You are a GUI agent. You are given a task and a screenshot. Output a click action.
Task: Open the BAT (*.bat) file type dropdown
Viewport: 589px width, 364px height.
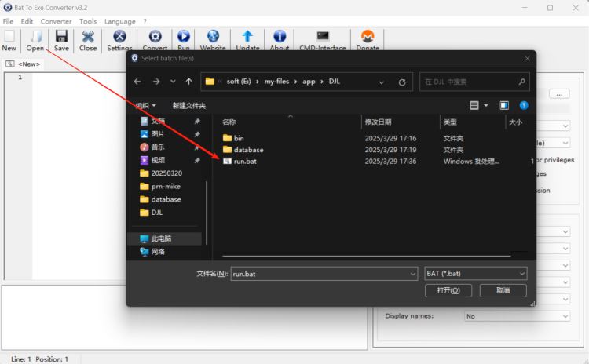point(476,274)
